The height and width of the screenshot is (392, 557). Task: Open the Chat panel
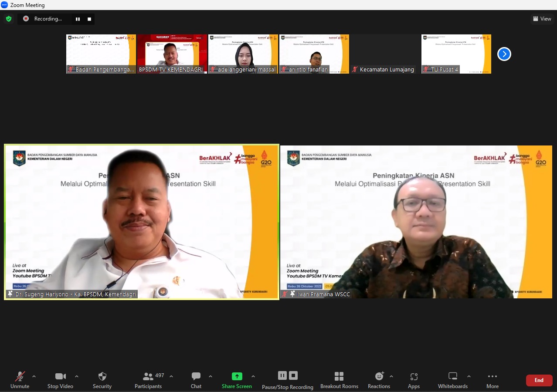(196, 380)
